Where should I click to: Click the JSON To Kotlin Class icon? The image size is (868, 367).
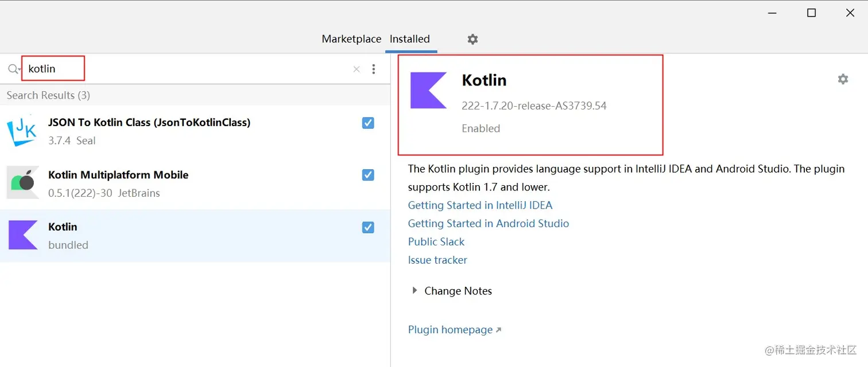[23, 131]
